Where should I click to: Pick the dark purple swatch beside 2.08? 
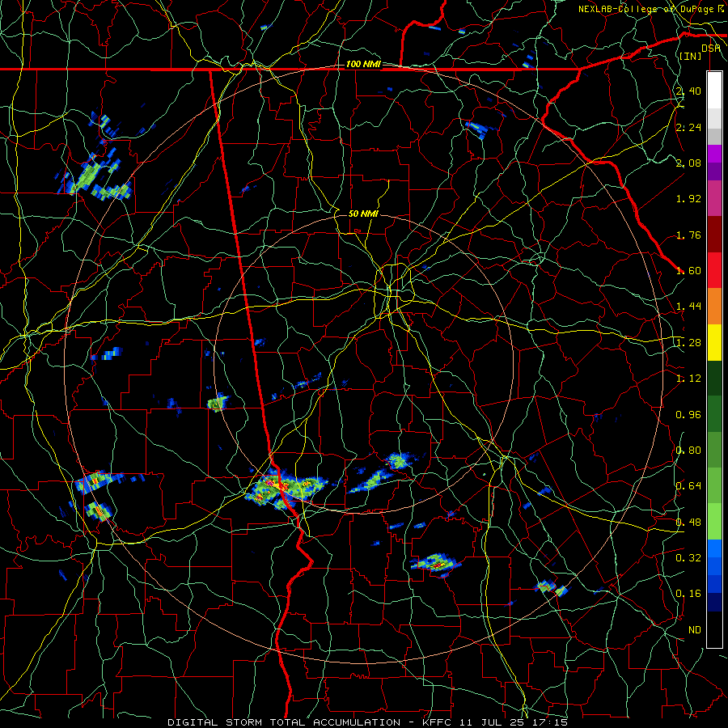point(714,171)
